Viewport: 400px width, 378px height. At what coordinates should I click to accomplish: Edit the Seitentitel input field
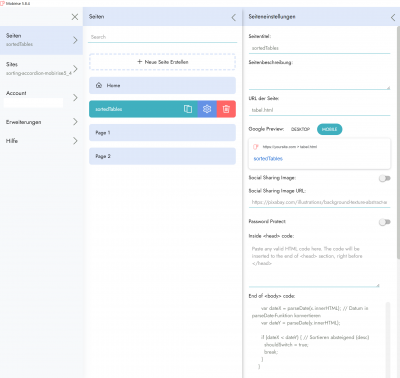pos(319,48)
